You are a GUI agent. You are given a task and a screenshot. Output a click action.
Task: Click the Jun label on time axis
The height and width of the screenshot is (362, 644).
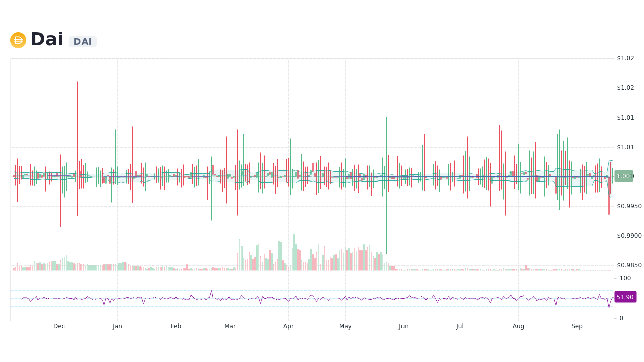pyautogui.click(x=404, y=326)
